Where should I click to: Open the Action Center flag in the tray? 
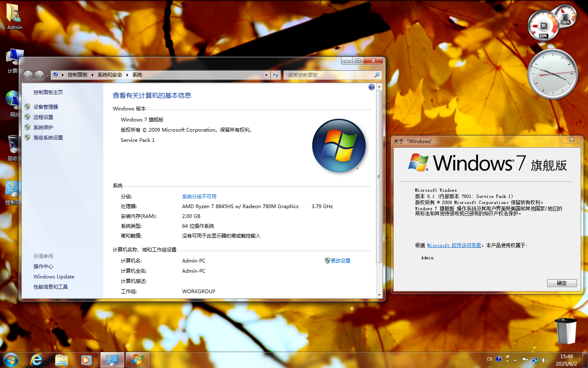(526, 360)
